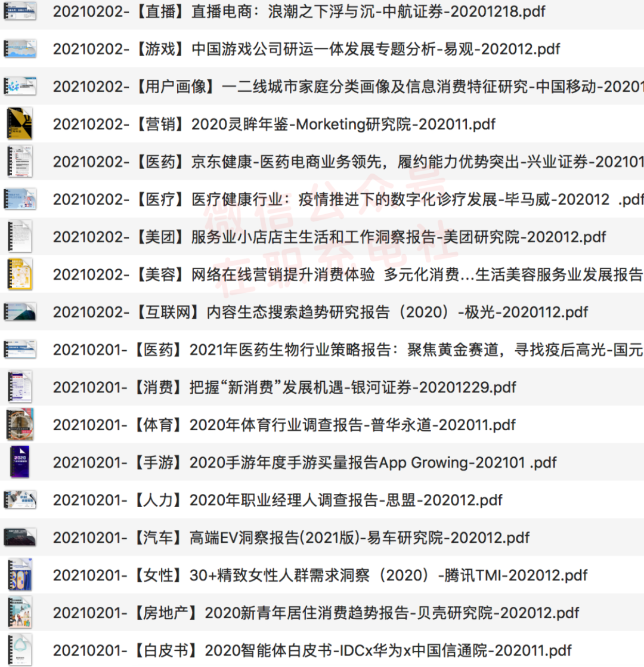Select file name 2020新青年居住消费趋势报告-贝壳研究院
The height and width of the screenshot is (667, 644).
(x=316, y=613)
